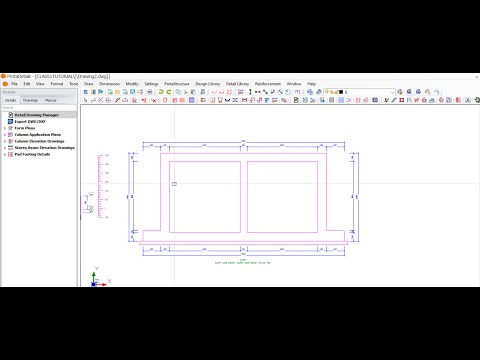Screen dimensions: 480x360
Task: Click the purple 'm' toolbar icon
Action: coord(297,92)
